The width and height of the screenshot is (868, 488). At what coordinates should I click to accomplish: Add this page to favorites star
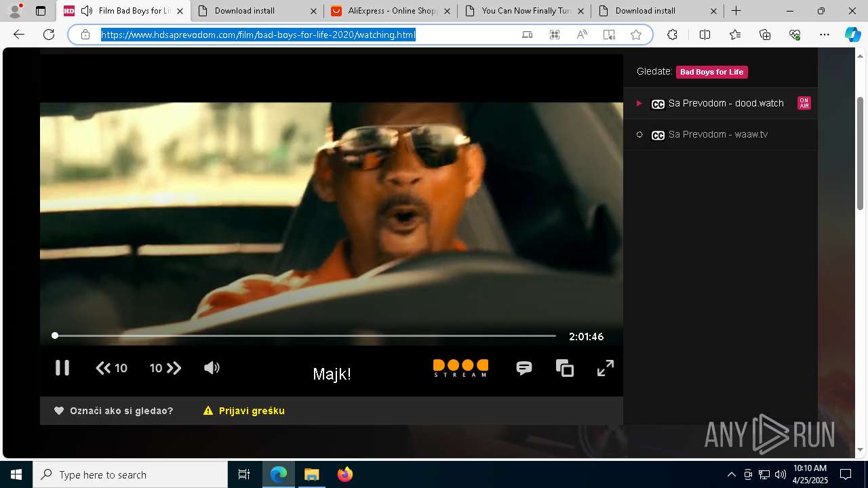click(636, 35)
